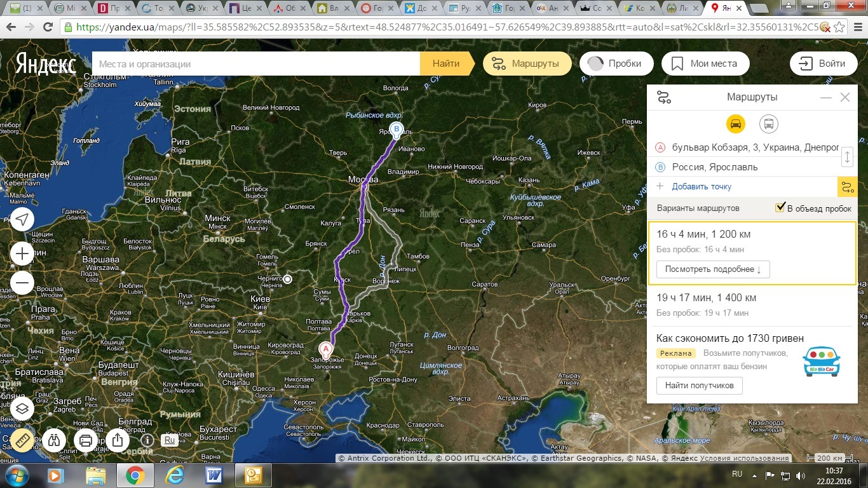Image resolution: width=868 pixels, height=488 pixels.
Task: Close the Маршруты panel
Action: [844, 97]
